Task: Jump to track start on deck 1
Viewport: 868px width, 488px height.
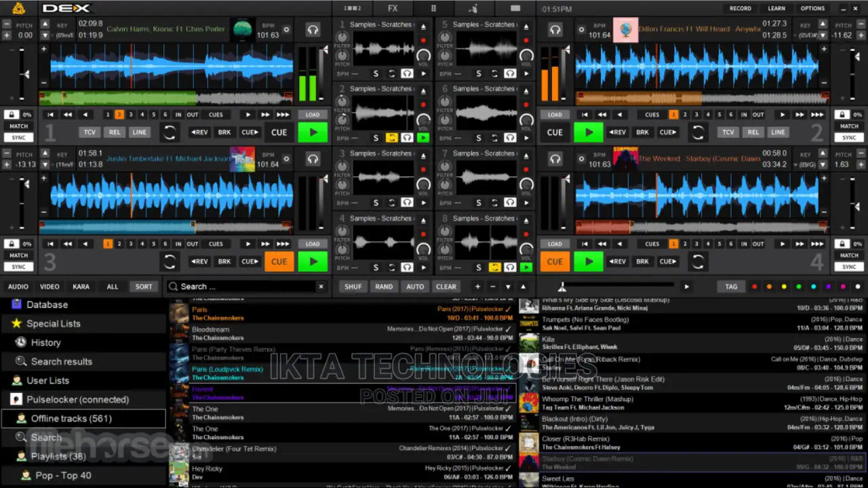Action: (50, 115)
